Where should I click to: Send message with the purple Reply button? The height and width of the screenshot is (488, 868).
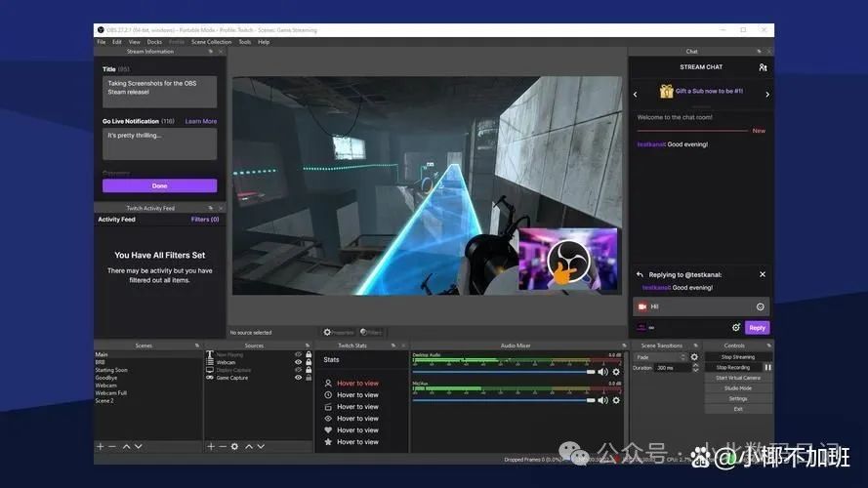click(x=757, y=328)
